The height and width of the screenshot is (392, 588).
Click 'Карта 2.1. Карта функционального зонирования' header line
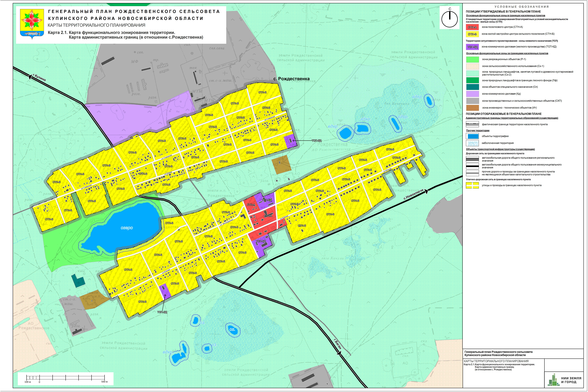pos(111,33)
